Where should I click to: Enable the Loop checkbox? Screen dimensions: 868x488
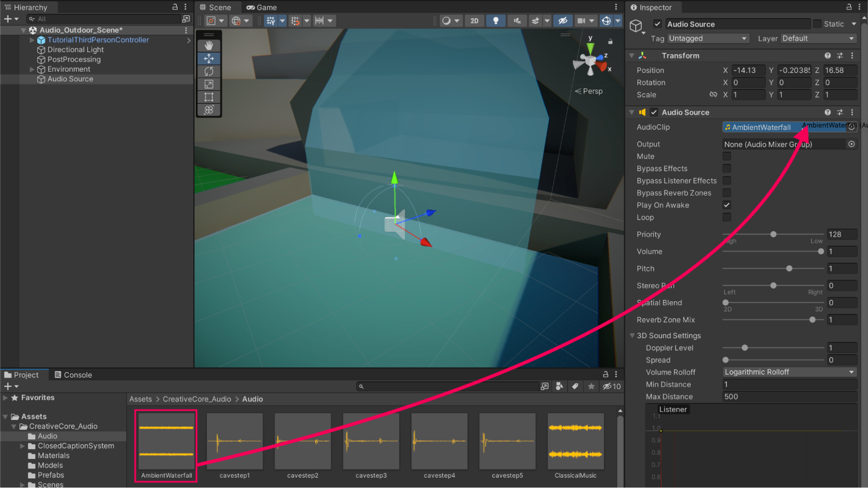point(726,217)
